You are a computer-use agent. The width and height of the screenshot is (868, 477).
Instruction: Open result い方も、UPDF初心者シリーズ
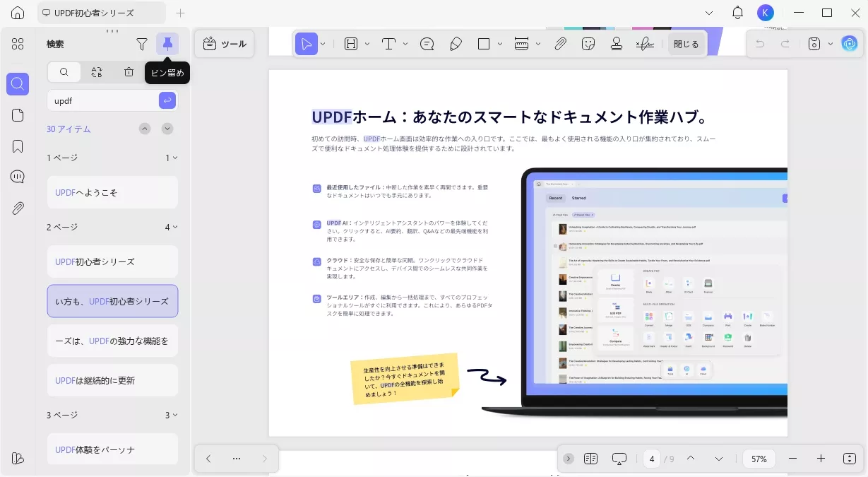click(x=112, y=301)
